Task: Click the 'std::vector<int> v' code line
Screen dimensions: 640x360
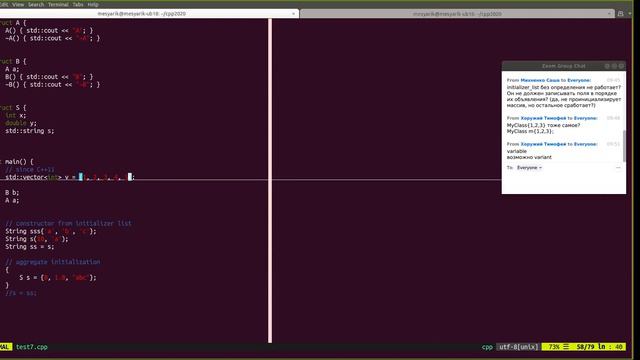Action: coord(69,177)
